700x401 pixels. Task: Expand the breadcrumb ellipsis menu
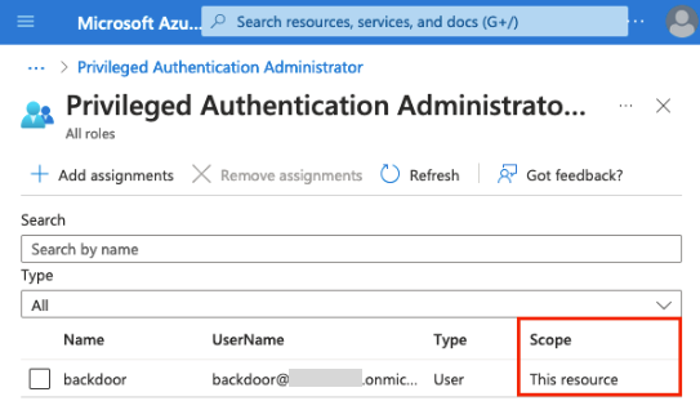pyautogui.click(x=37, y=67)
